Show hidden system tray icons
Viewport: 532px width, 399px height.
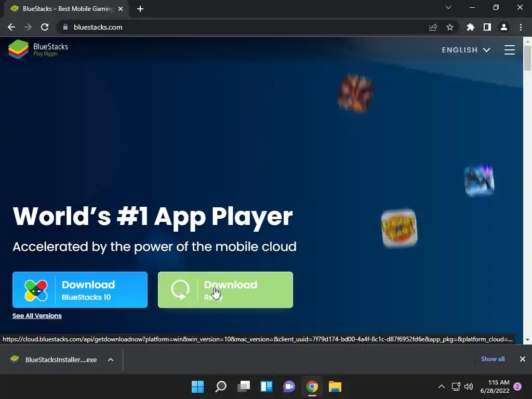442,387
